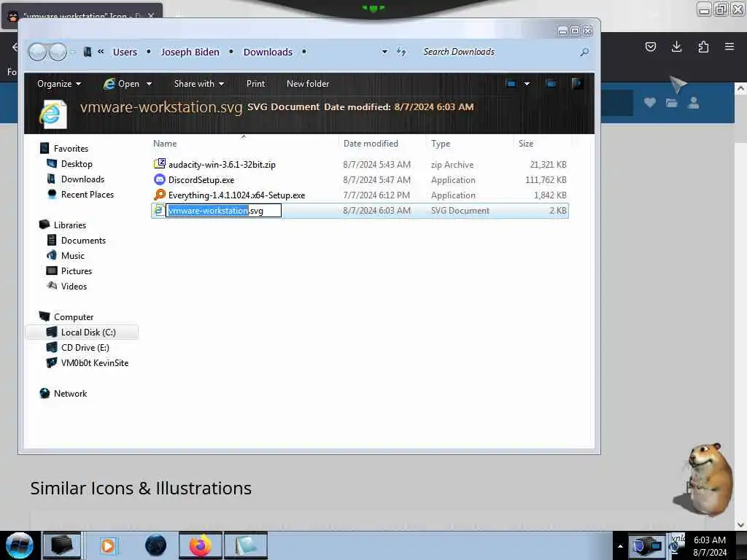Expand the Open button dropdown arrow

click(x=149, y=84)
